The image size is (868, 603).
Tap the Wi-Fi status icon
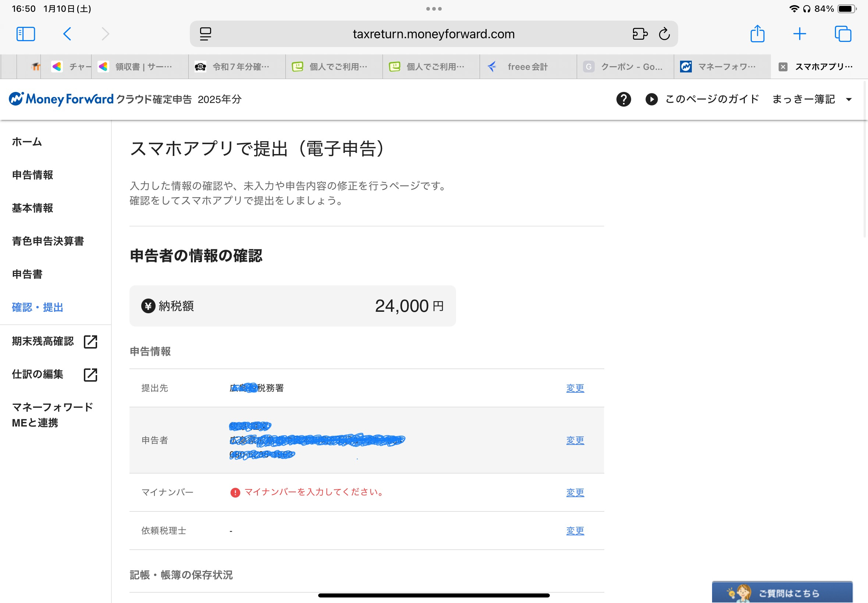794,9
